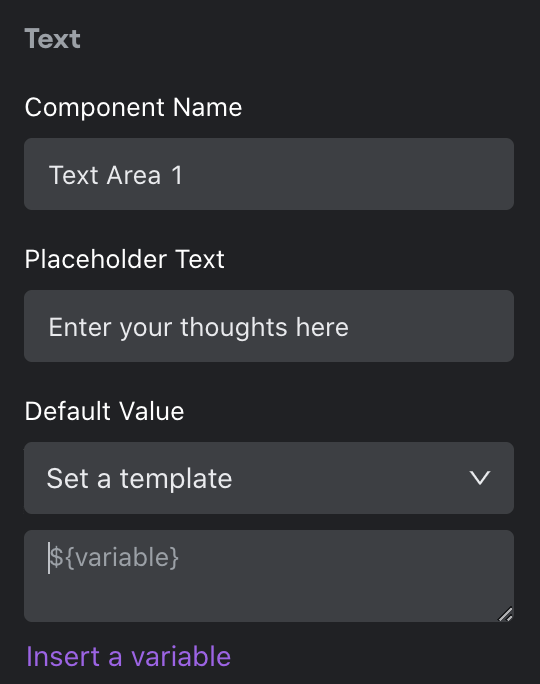Screen dimensions: 540x684
Task: Expand Default Value options via chevron
Action: coord(480,478)
